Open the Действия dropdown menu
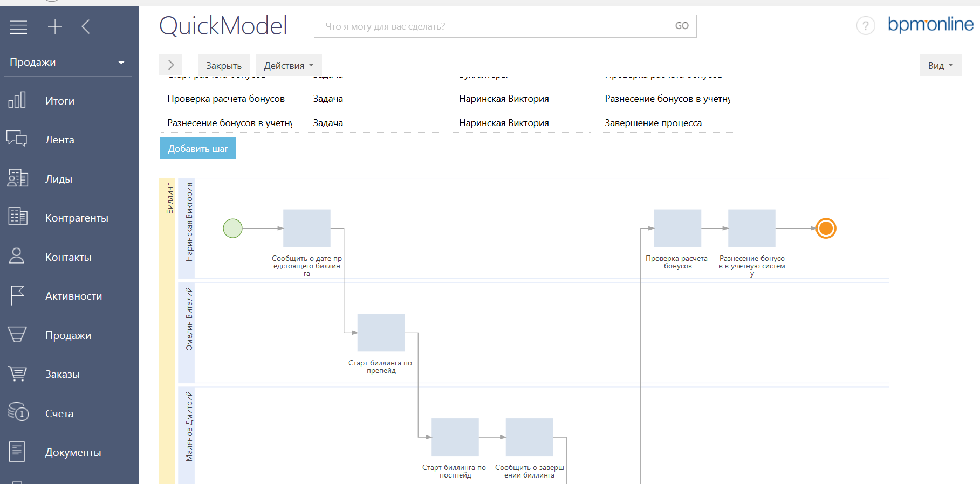 pos(289,66)
